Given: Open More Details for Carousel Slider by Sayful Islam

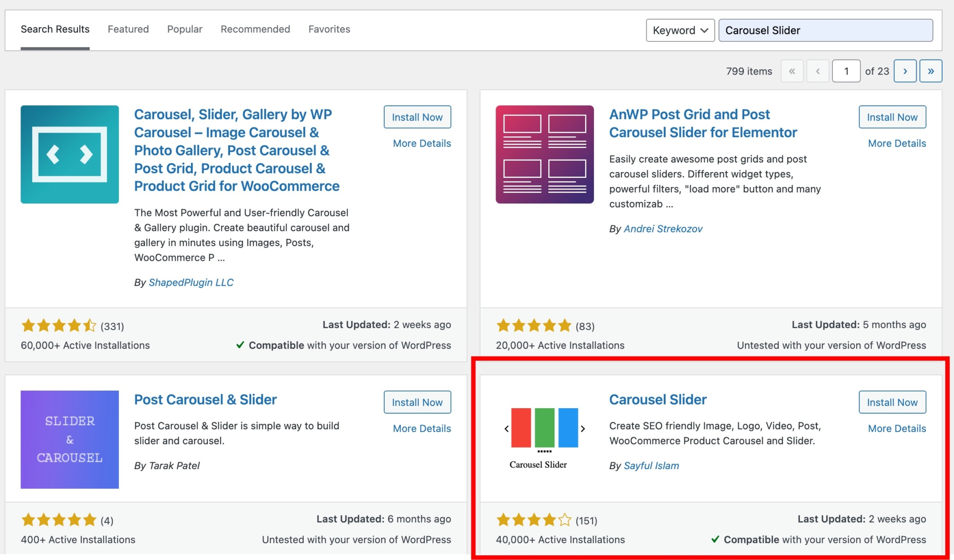Looking at the screenshot, I should point(897,429).
